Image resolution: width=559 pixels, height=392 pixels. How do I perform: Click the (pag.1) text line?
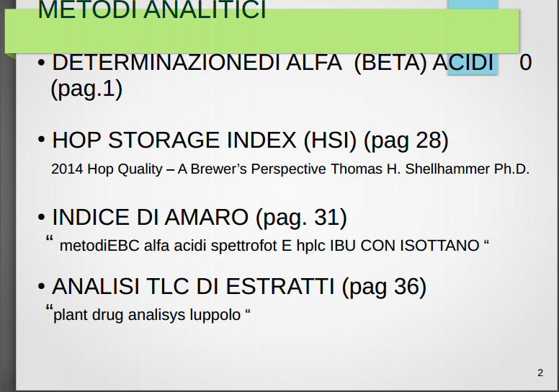click(86, 89)
